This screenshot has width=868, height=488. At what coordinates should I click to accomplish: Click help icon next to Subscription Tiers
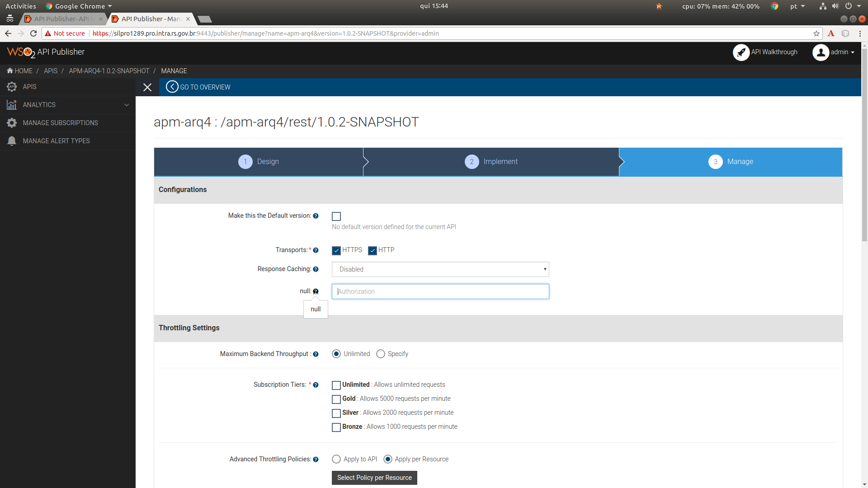click(316, 385)
